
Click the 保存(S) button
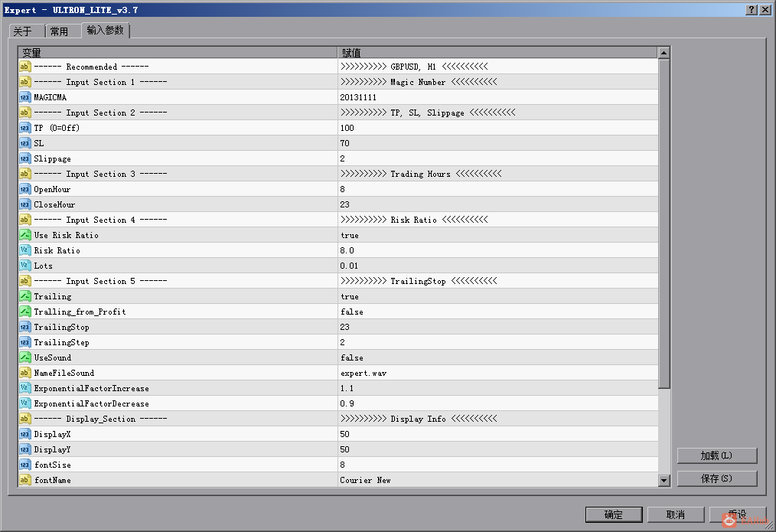pyautogui.click(x=716, y=478)
